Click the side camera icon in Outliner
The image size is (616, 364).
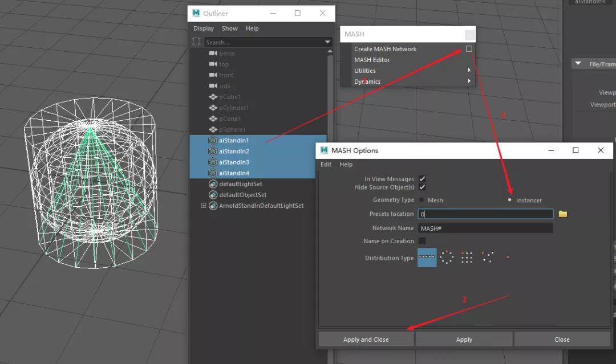(x=213, y=85)
